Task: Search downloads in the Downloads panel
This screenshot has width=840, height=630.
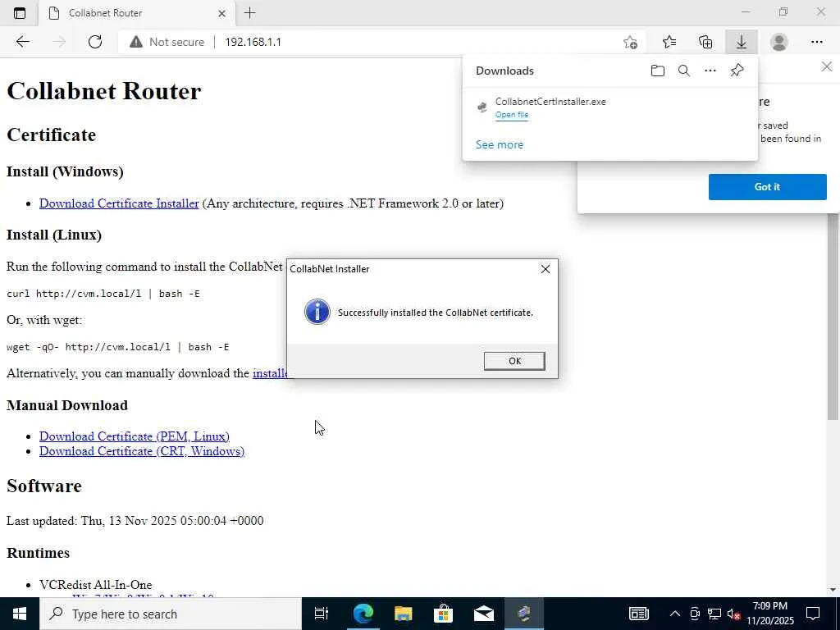Action: 683,71
